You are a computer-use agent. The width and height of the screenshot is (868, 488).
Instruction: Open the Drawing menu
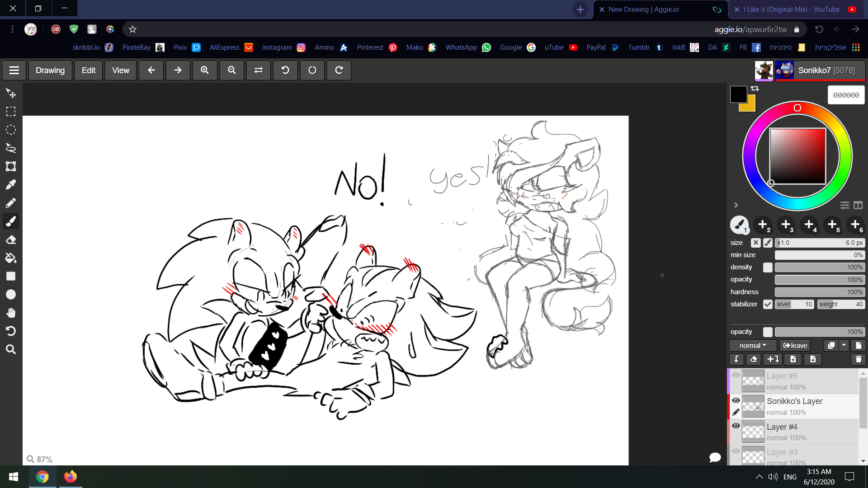(x=50, y=70)
